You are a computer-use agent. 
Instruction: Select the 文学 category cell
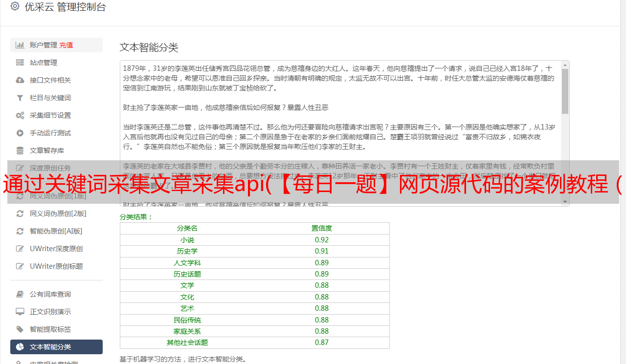[x=187, y=285]
